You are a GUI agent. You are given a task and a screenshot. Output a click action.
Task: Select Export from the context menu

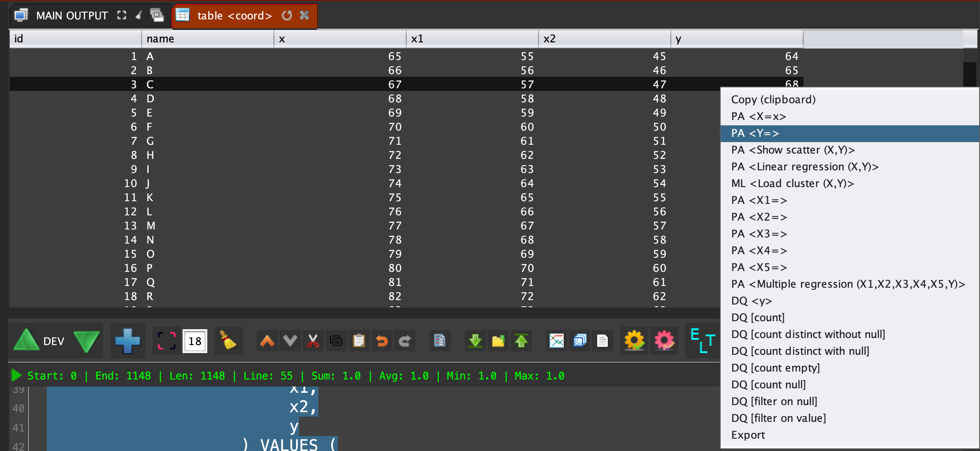(x=748, y=435)
